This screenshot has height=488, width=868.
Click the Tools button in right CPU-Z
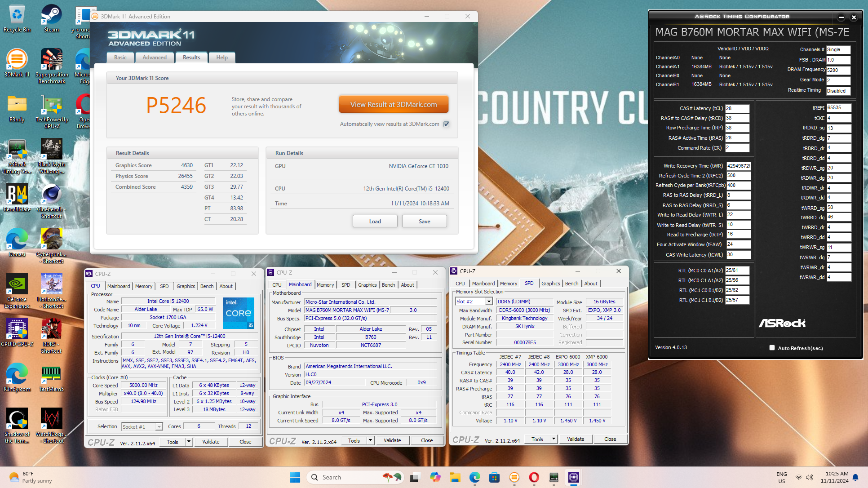point(537,439)
